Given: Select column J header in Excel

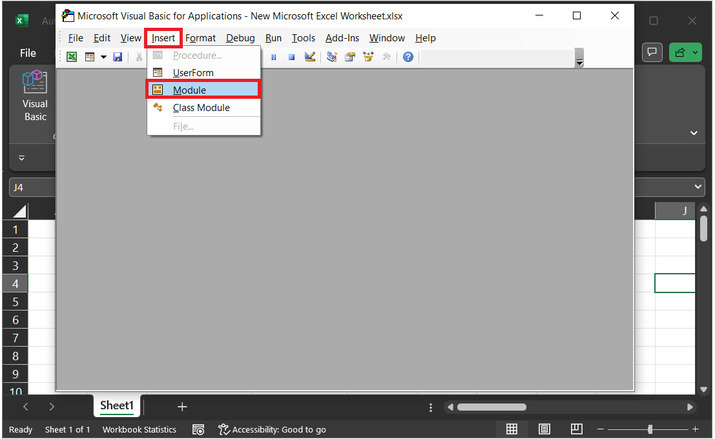Looking at the screenshot, I should point(675,211).
